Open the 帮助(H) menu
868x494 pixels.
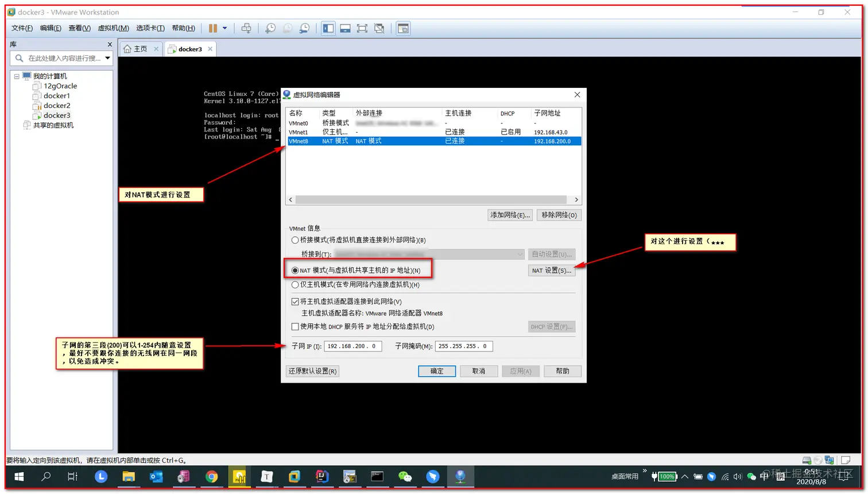[184, 28]
